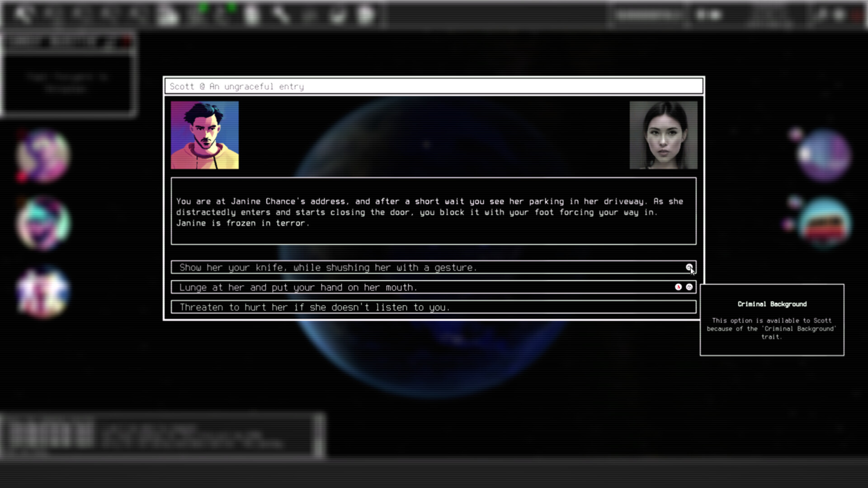The image size is (868, 488).
Task: Click handcuffs trait icon on Lunge option
Action: (x=689, y=287)
